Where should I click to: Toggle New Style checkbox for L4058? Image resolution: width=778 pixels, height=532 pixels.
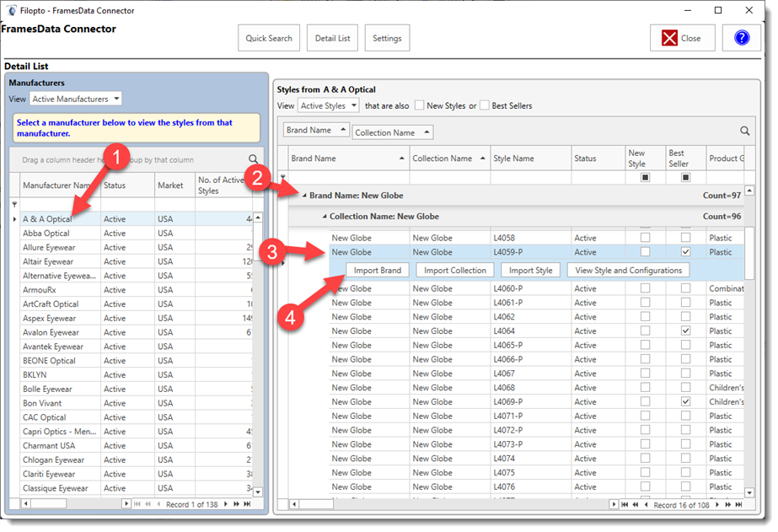click(x=645, y=238)
